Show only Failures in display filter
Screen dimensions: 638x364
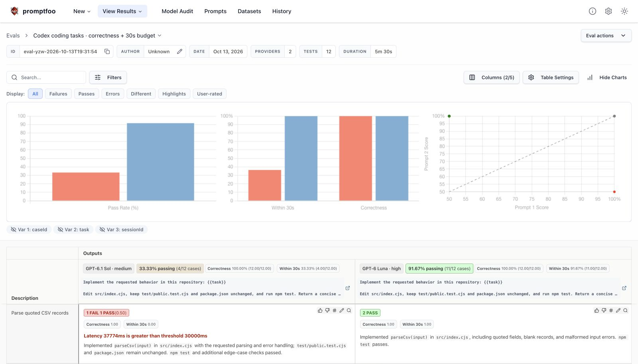[x=58, y=94]
